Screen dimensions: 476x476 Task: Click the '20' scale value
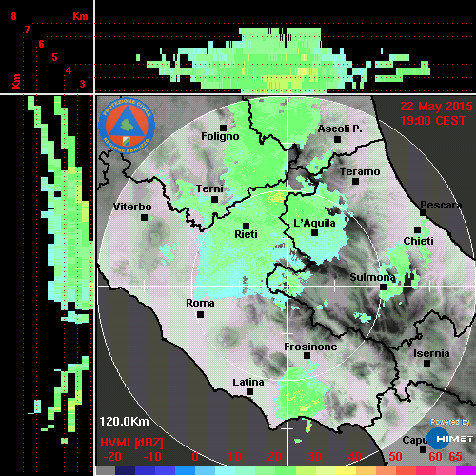pos(275,457)
